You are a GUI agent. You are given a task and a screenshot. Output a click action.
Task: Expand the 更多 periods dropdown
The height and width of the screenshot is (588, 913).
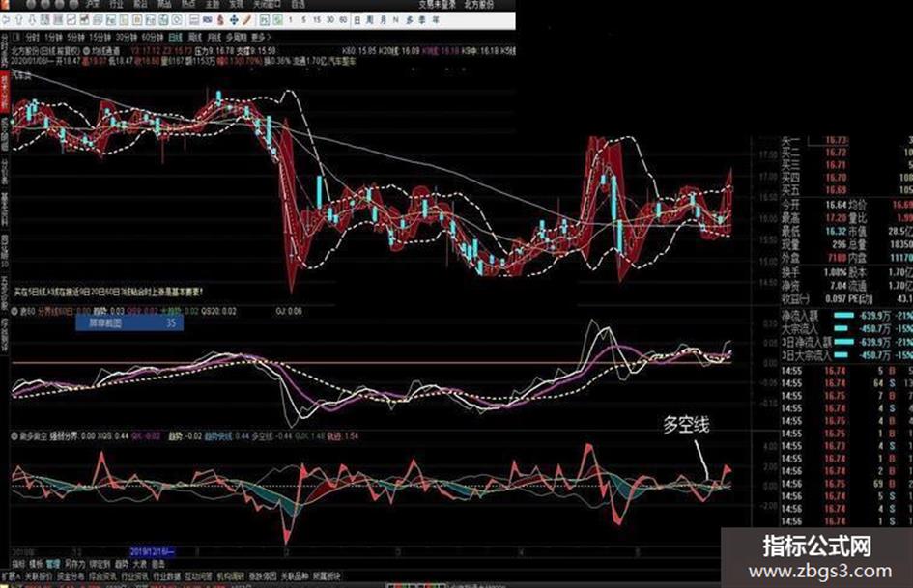click(261, 37)
